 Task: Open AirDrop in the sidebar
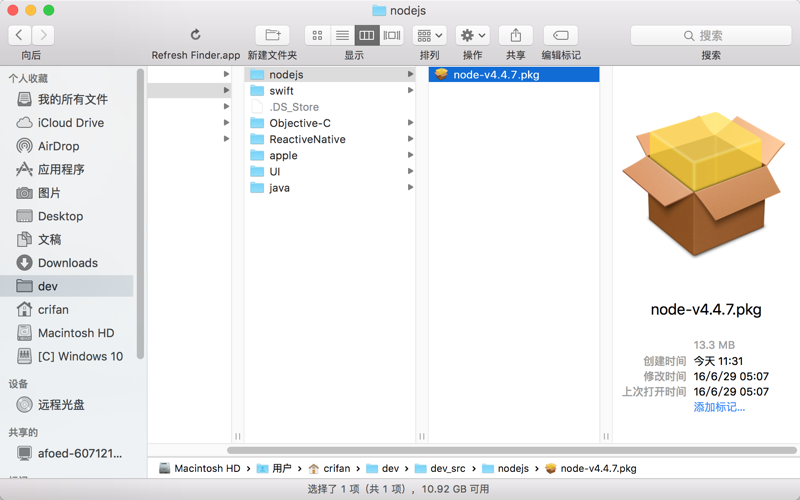point(67,146)
